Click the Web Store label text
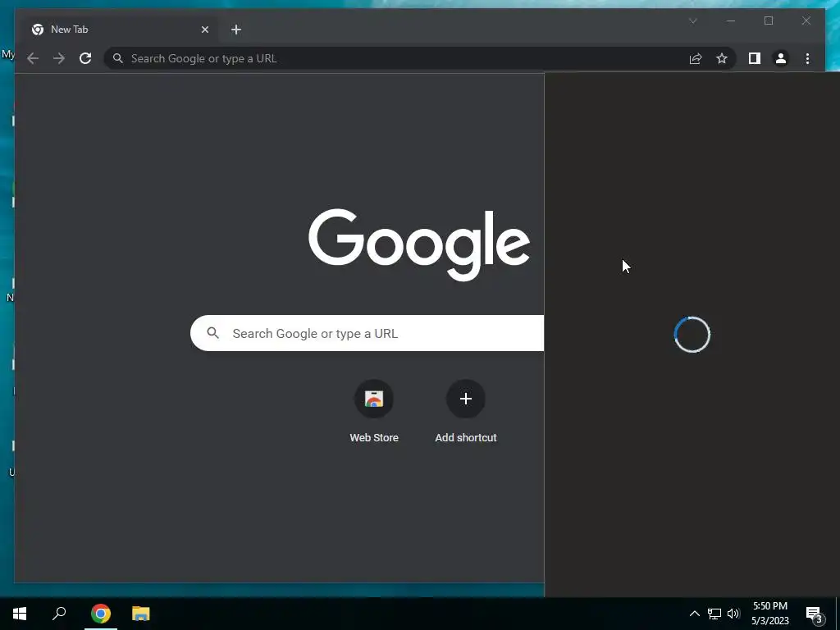The height and width of the screenshot is (630, 840). coord(374,438)
